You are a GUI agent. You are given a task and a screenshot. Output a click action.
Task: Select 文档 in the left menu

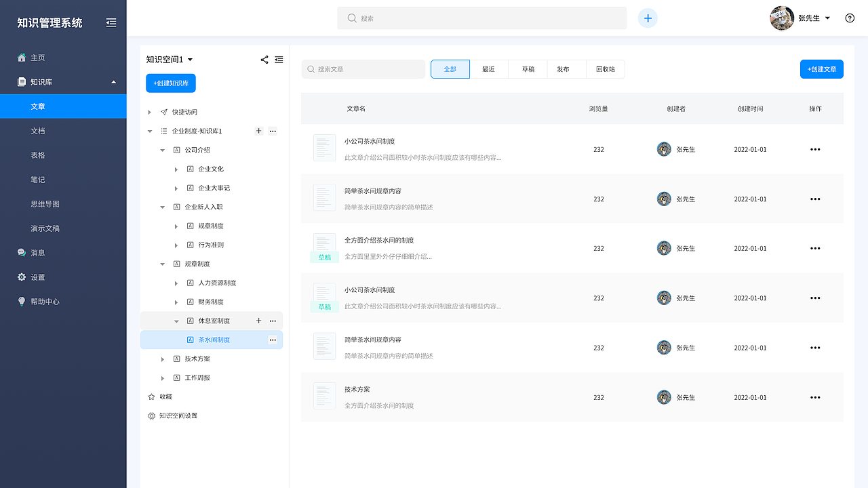click(38, 130)
